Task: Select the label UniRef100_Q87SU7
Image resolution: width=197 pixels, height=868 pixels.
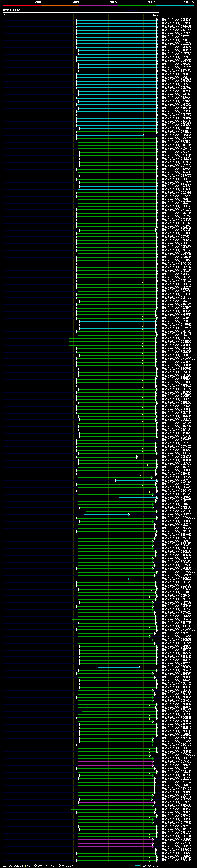Action: point(176,565)
